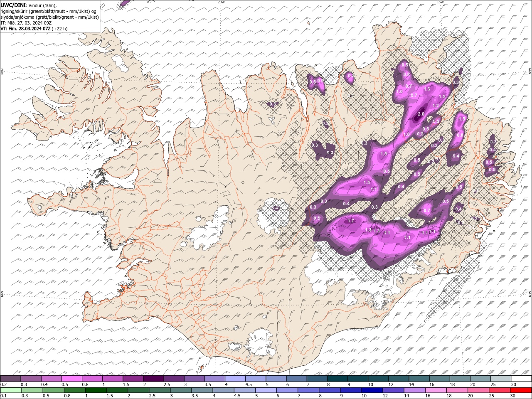Screen dimensions: 532x399
Task: Click lower legend light green swatch at 0.3
Action: tap(32, 390)
